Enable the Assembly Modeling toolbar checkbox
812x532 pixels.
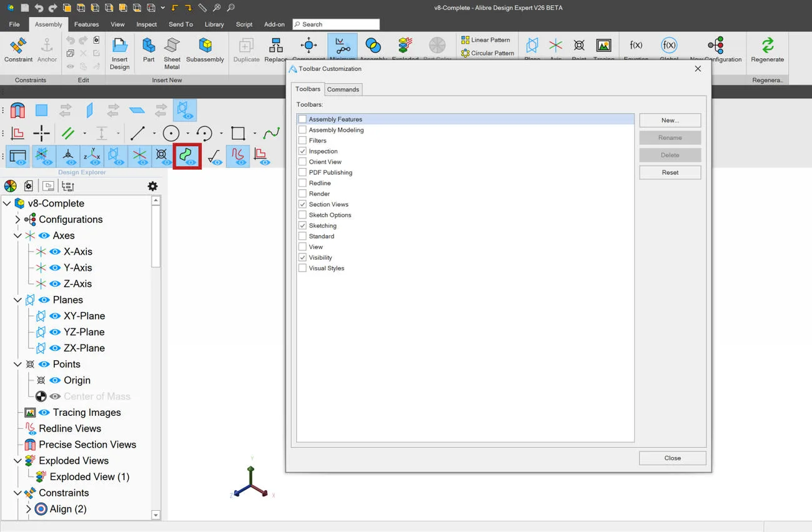point(302,130)
